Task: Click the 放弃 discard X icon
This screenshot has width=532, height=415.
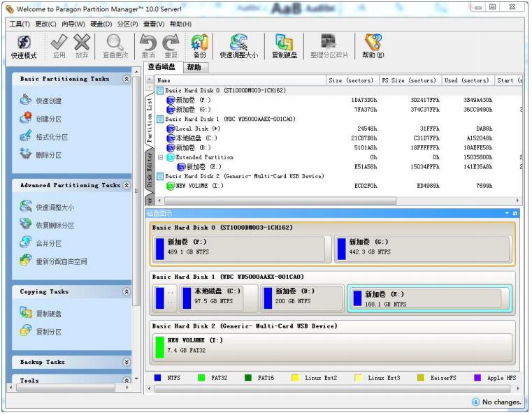Action: click(82, 47)
